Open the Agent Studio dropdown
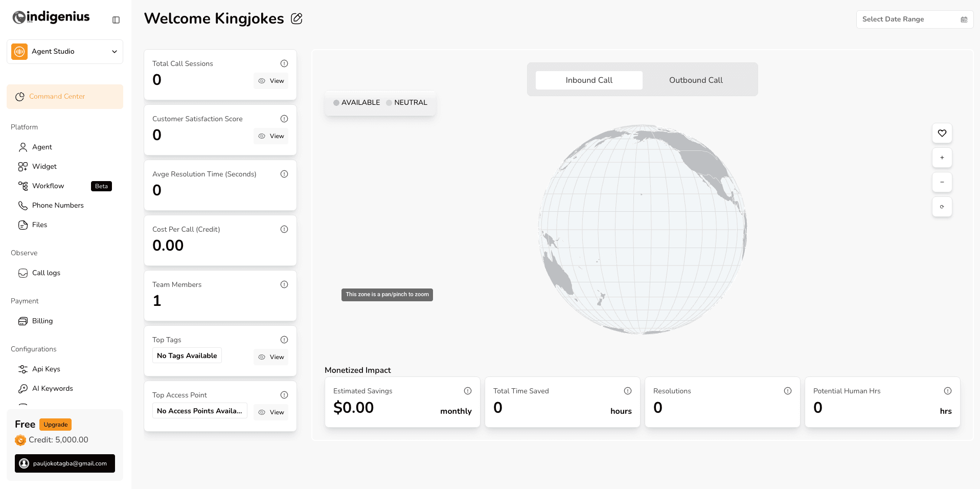Screen dimensions: 980x489 click(65, 52)
